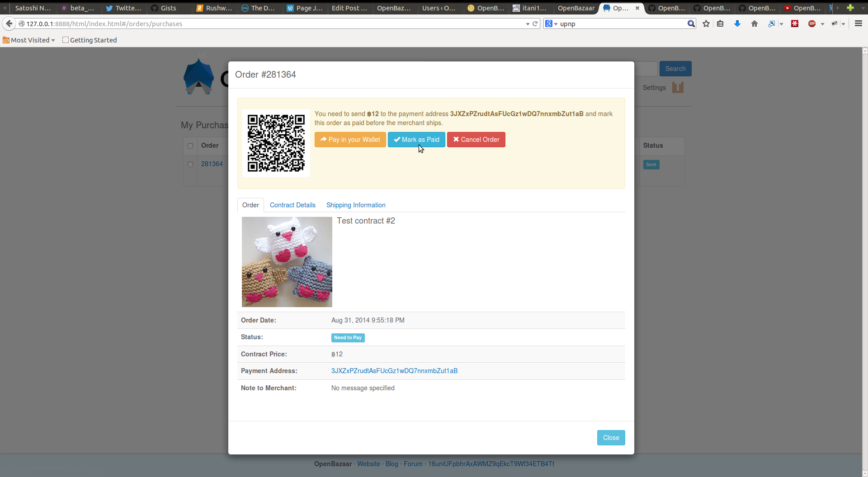Click the site identity globe icon in the address bar

pos(21,23)
